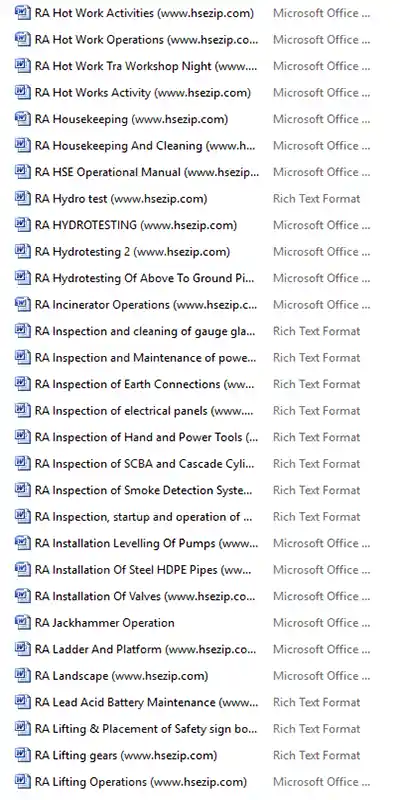Select file name RA Installation Of Valves
Viewport: 400px width, 800px height.
tap(145, 596)
